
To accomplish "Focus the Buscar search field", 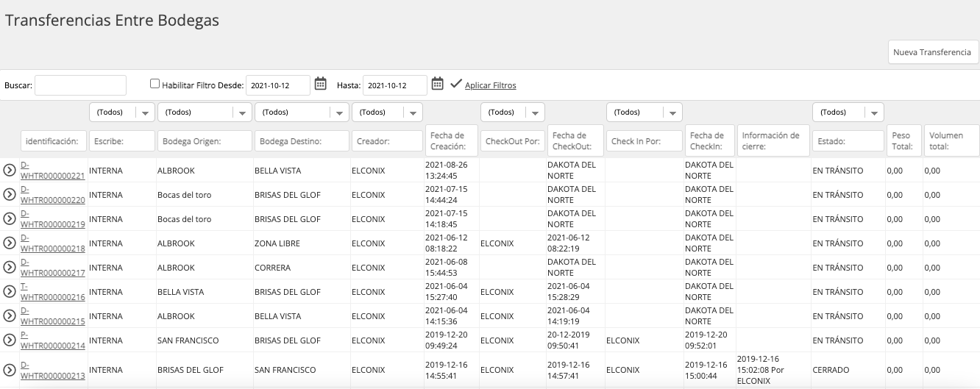I will coord(80,85).
